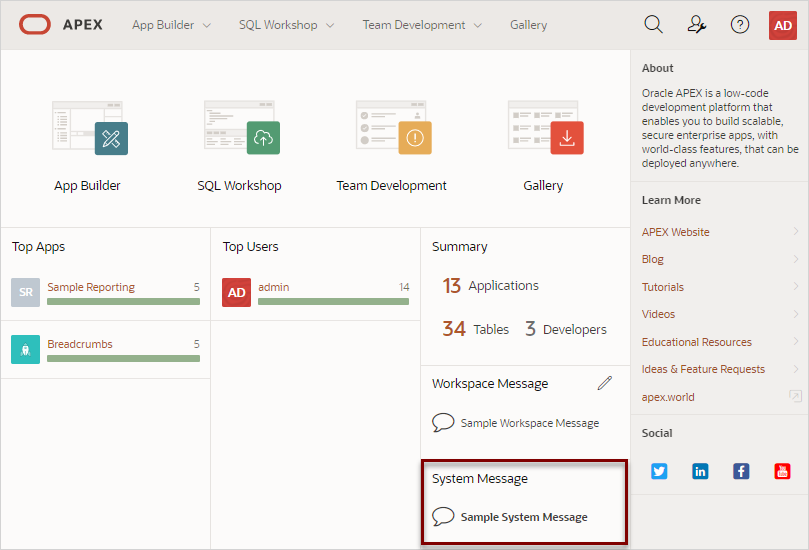Open the Administration user-wrench icon
This screenshot has height=550, width=809.
click(x=697, y=24)
